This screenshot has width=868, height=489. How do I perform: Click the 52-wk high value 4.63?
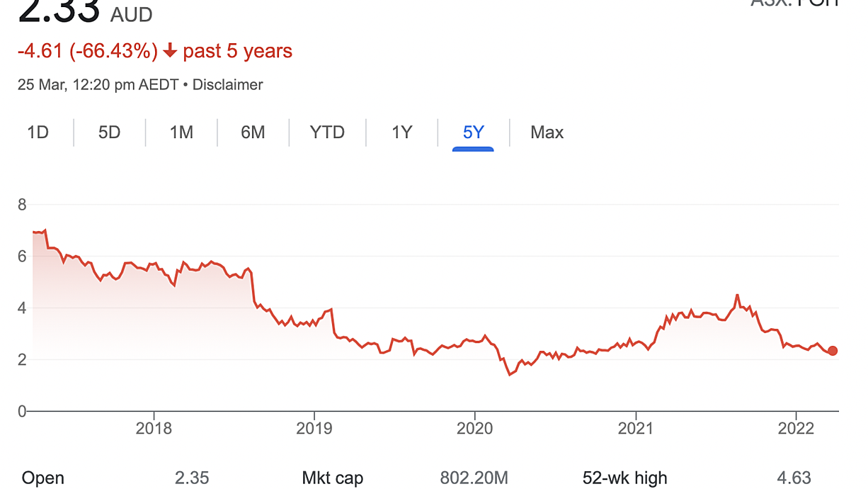794,478
